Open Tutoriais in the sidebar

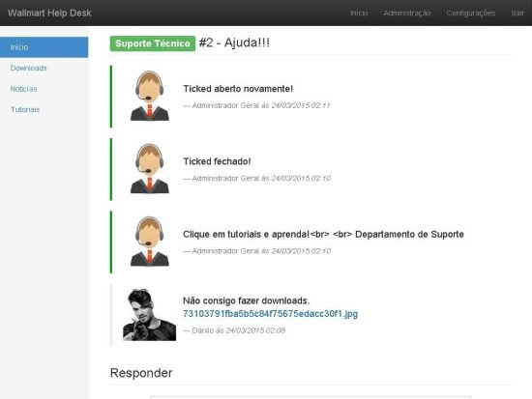click(x=25, y=109)
